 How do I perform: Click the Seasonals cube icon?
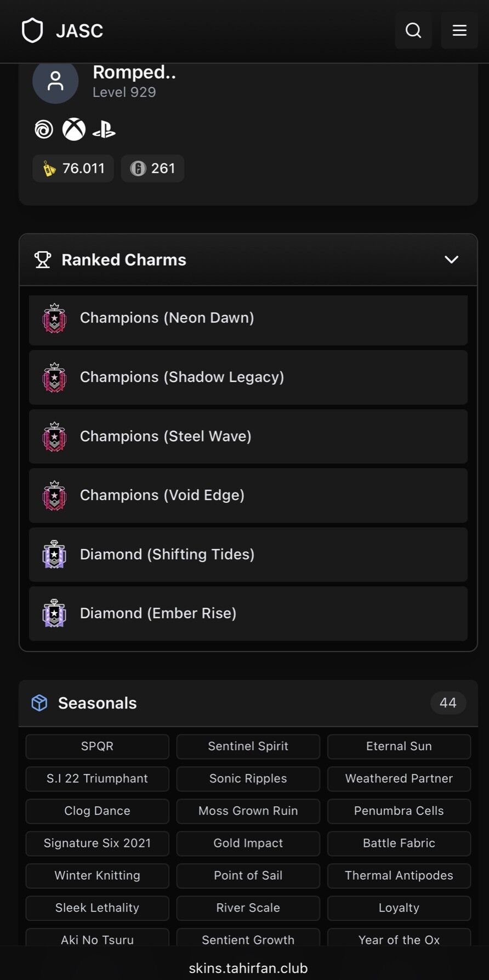[39, 703]
